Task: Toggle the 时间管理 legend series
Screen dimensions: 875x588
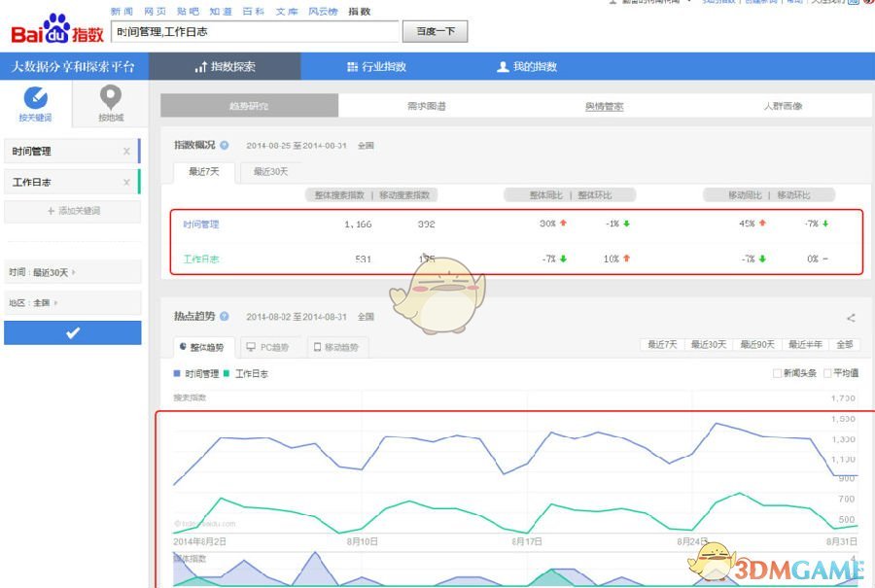Action: point(195,373)
